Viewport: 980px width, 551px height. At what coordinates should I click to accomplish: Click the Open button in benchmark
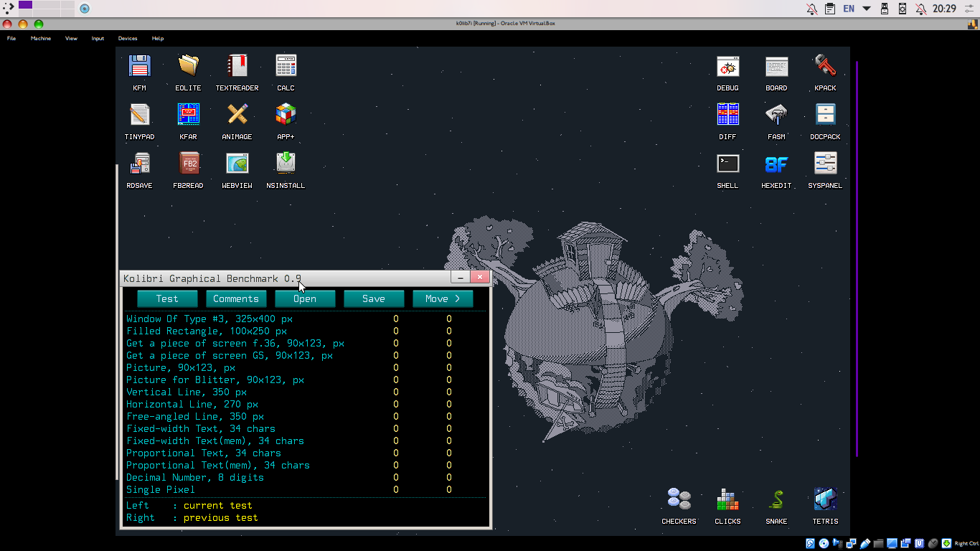pos(305,298)
